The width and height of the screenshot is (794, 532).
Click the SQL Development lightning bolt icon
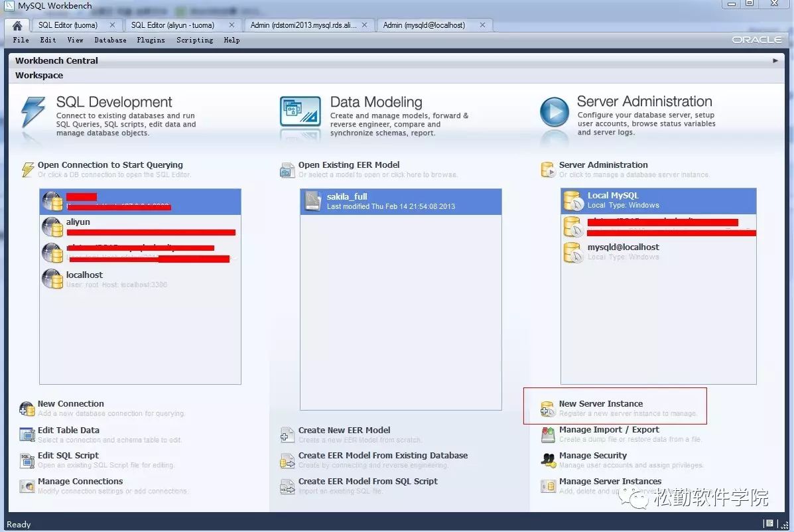[33, 112]
